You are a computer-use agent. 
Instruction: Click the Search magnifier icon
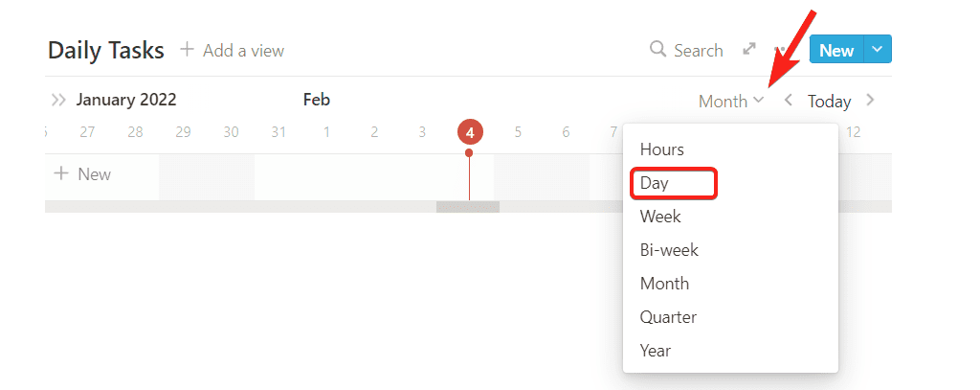[x=657, y=50]
